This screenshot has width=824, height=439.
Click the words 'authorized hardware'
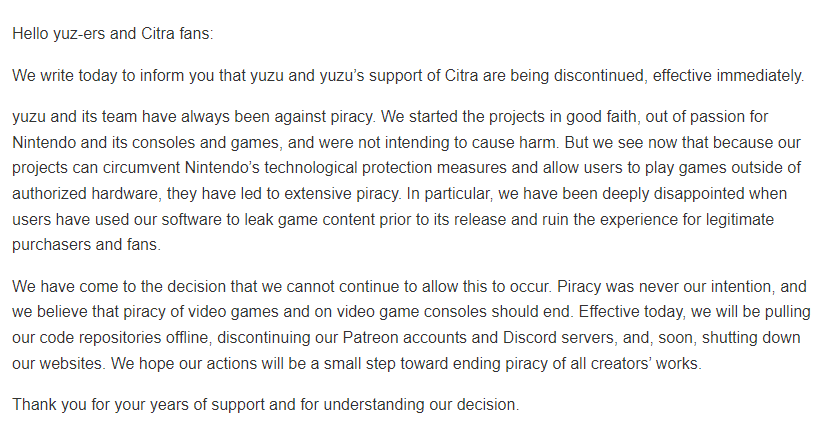click(85, 193)
